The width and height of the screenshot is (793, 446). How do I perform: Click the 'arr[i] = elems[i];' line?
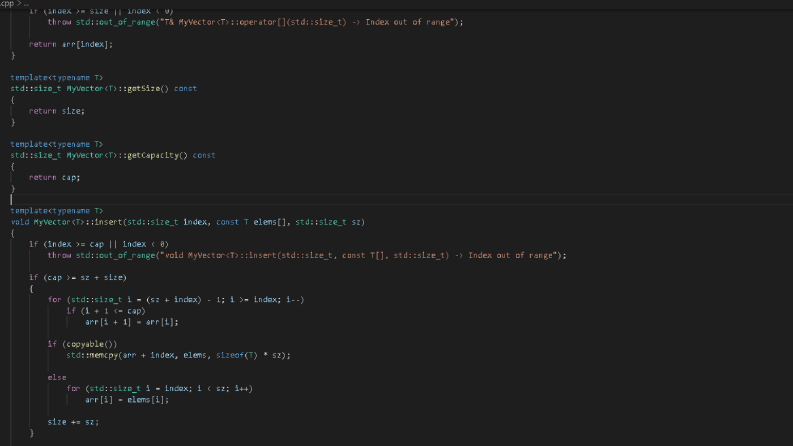[127, 400]
